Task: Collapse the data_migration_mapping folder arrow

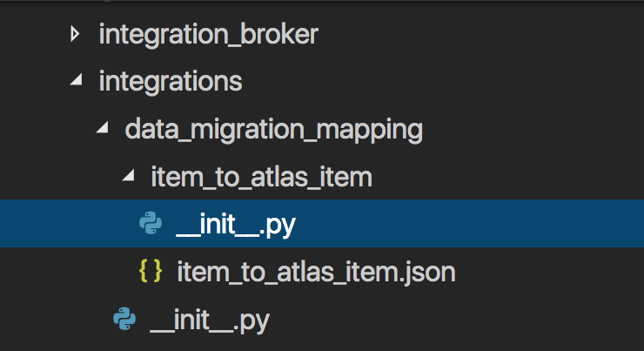Action: 103,130
